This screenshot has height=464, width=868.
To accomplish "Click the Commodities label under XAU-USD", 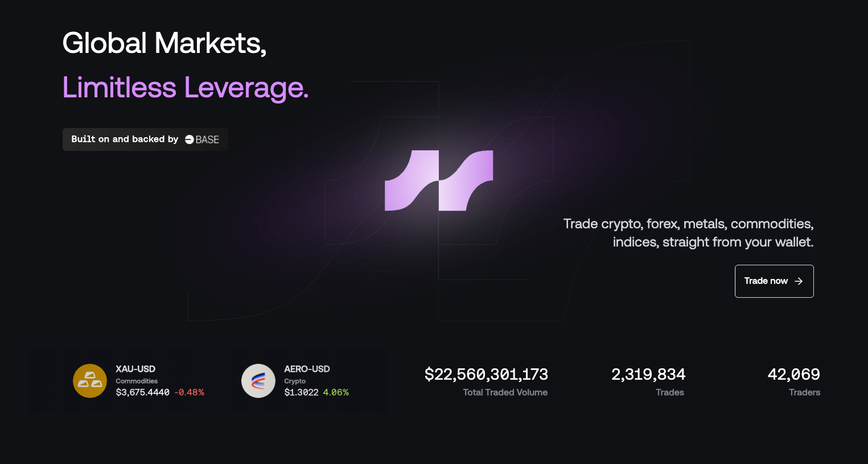I will pos(137,381).
